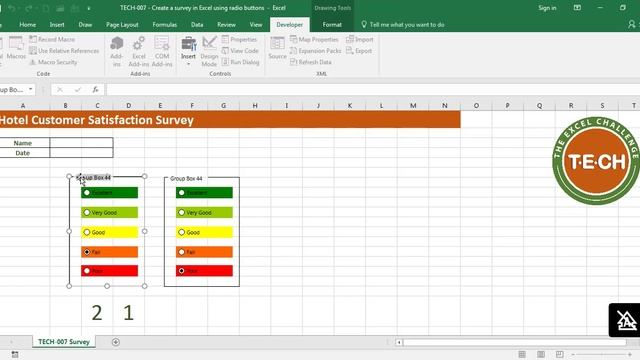
Task: Open the Data tab
Action: [197, 24]
